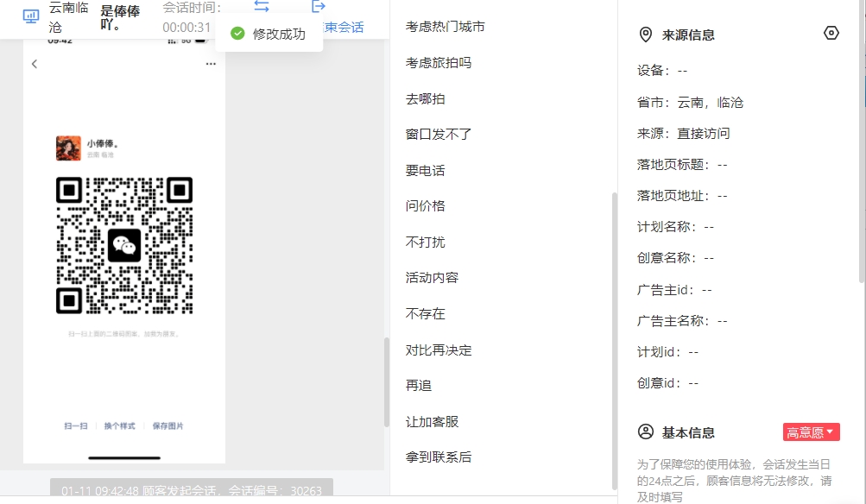Pick the 要电话 quick reply
This screenshot has height=504, width=866.
tap(426, 171)
